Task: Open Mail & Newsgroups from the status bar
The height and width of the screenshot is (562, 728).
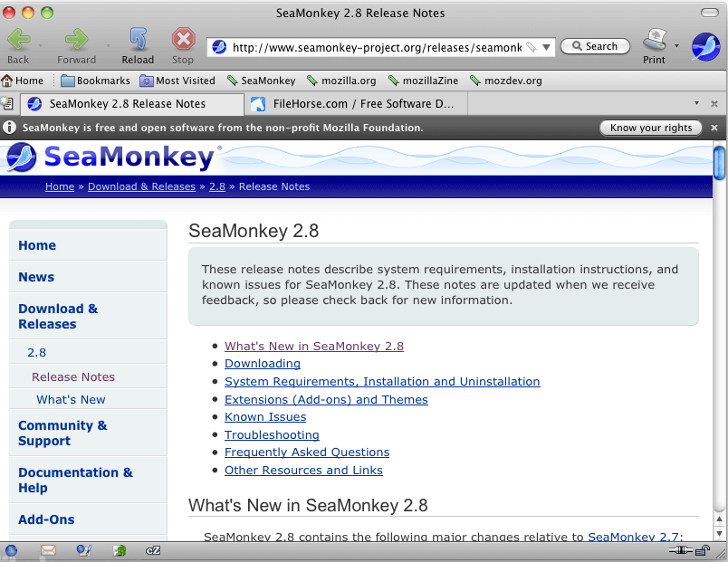Action: click(x=48, y=551)
